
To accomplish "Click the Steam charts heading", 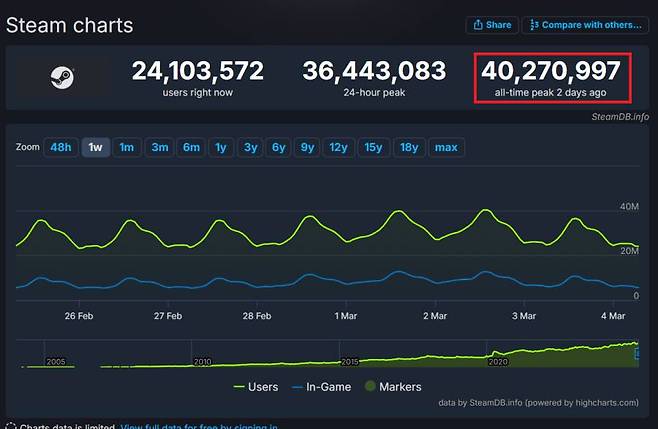I will tap(70, 26).
